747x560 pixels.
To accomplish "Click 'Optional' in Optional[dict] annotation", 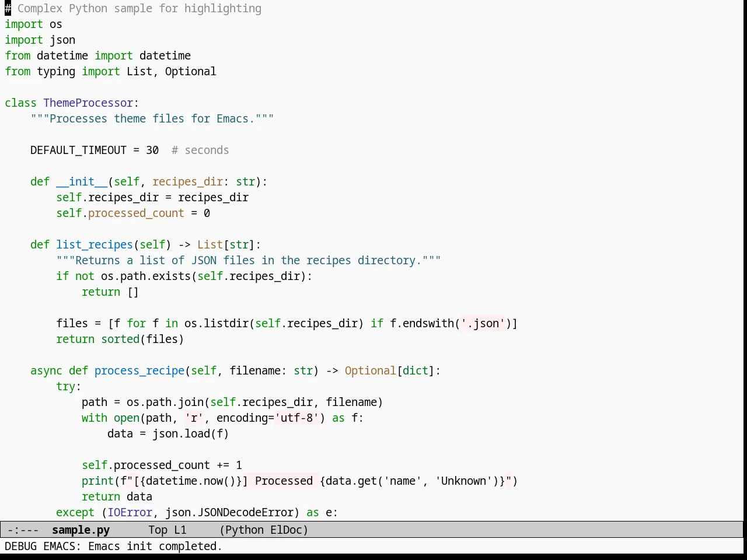I will (x=371, y=370).
